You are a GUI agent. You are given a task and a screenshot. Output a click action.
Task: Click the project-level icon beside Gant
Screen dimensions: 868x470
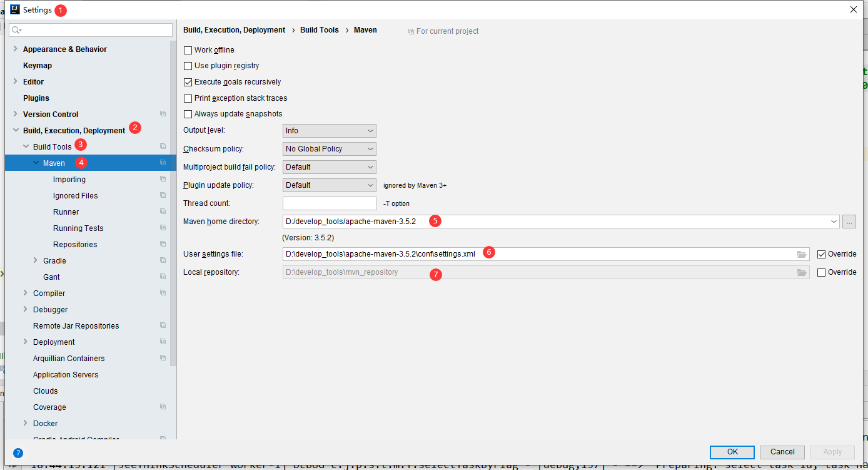pos(163,277)
